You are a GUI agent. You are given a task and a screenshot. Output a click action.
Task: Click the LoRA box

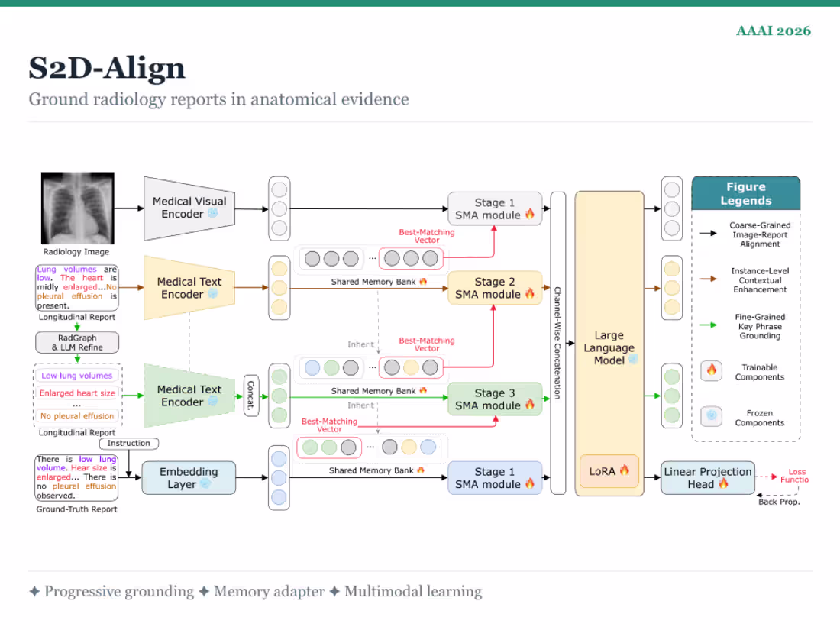tap(609, 471)
